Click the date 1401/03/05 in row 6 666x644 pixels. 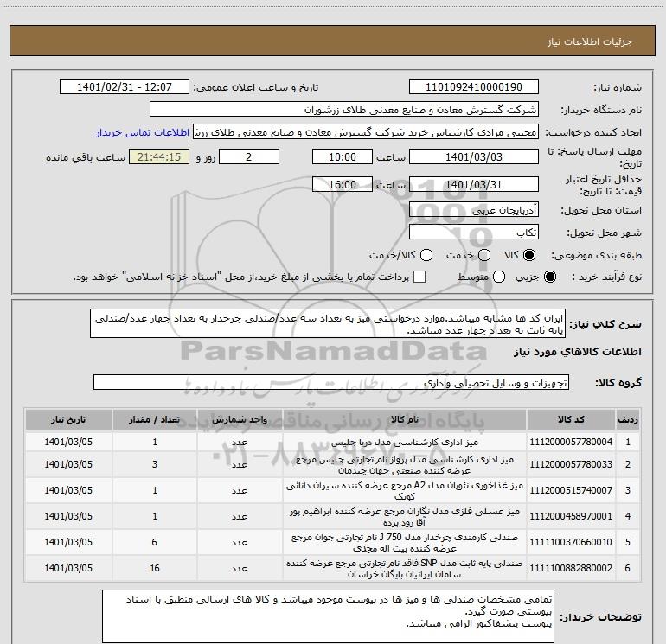click(68, 568)
